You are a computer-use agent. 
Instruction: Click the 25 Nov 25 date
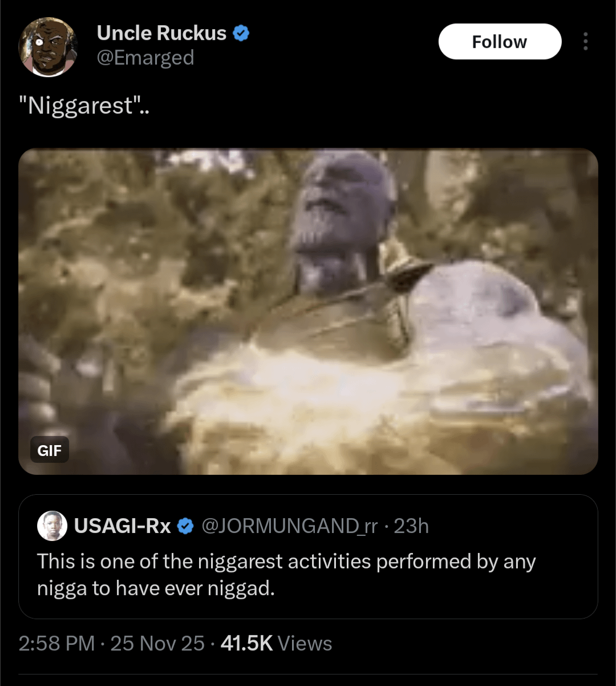click(157, 643)
